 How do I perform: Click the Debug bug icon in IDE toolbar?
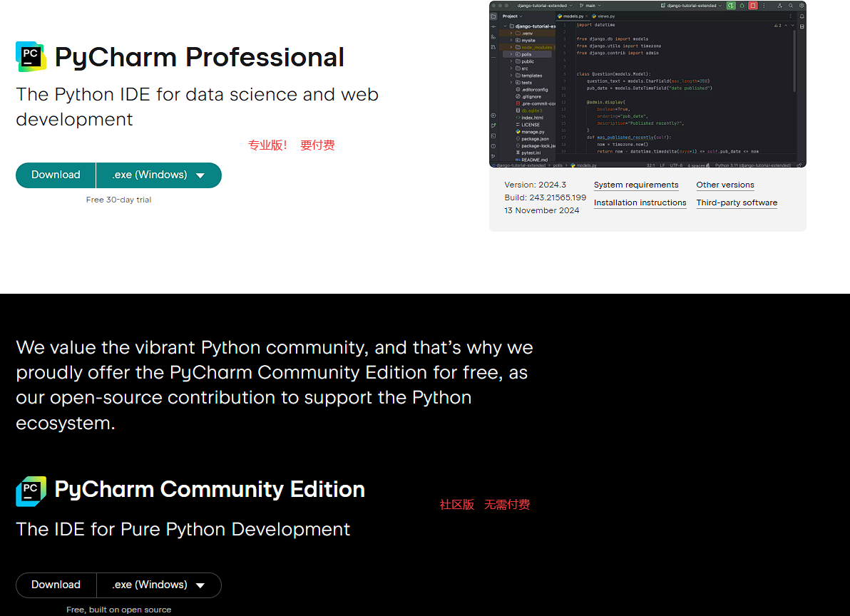pos(742,6)
